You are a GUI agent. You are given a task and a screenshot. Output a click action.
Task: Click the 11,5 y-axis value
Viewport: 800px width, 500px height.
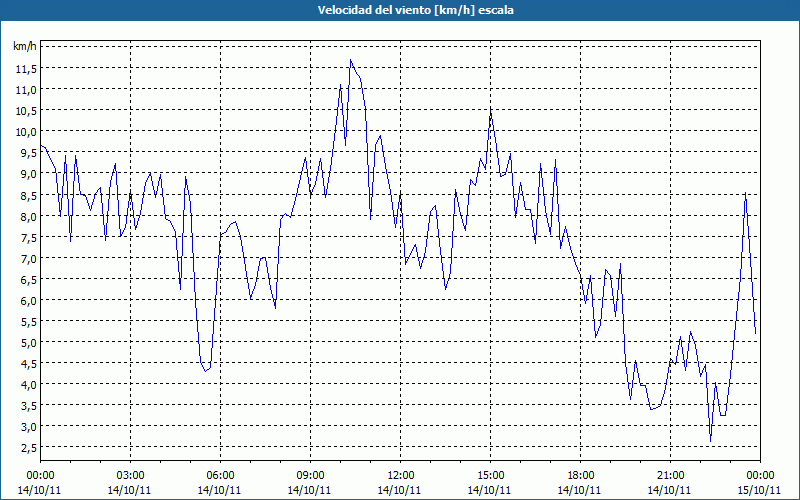[x=26, y=69]
